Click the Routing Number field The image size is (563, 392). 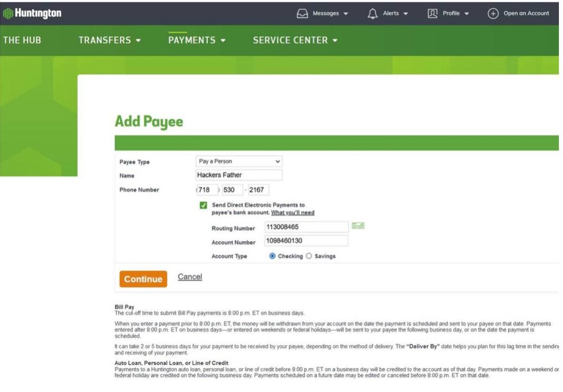306,227
